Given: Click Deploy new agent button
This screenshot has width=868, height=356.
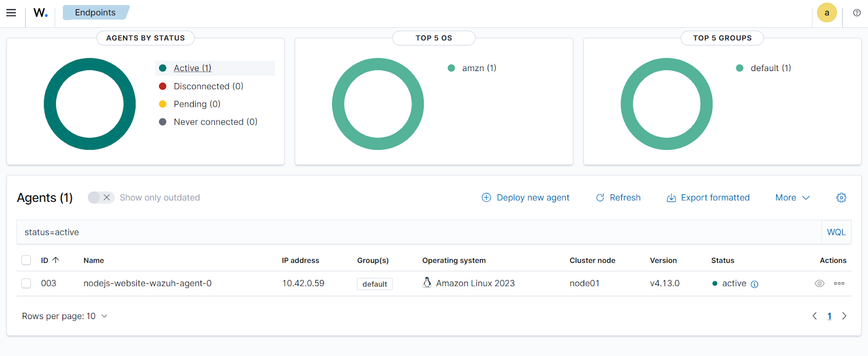Looking at the screenshot, I should 525,198.
